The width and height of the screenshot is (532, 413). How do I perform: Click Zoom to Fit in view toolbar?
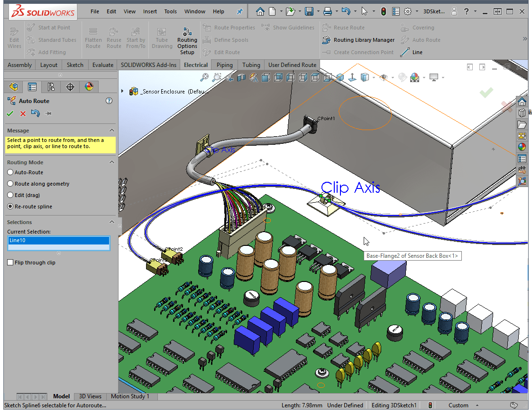coord(204,78)
